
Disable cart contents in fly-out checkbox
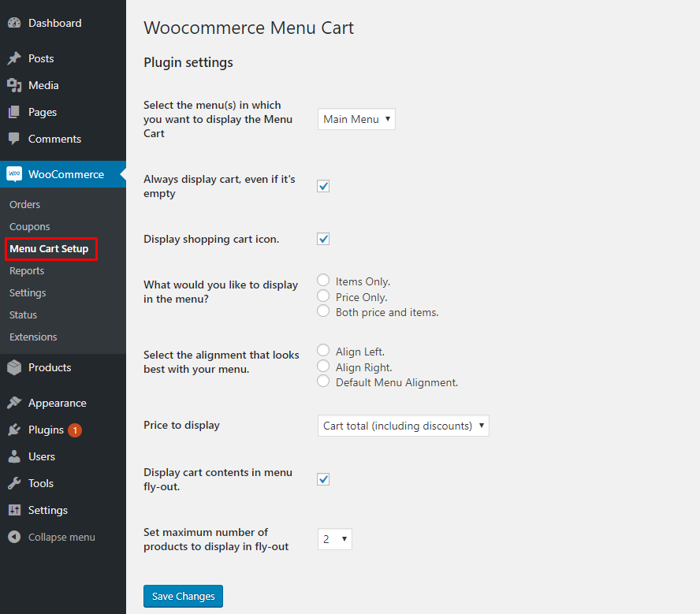[323, 479]
